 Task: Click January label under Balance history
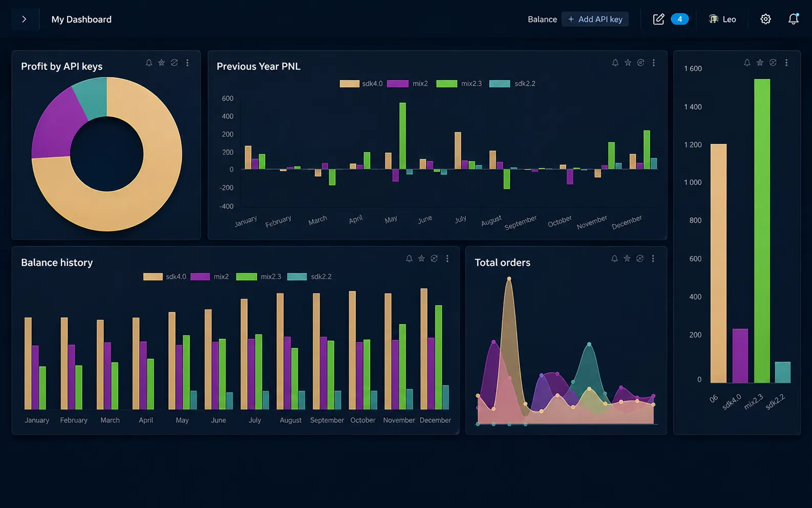(x=37, y=420)
